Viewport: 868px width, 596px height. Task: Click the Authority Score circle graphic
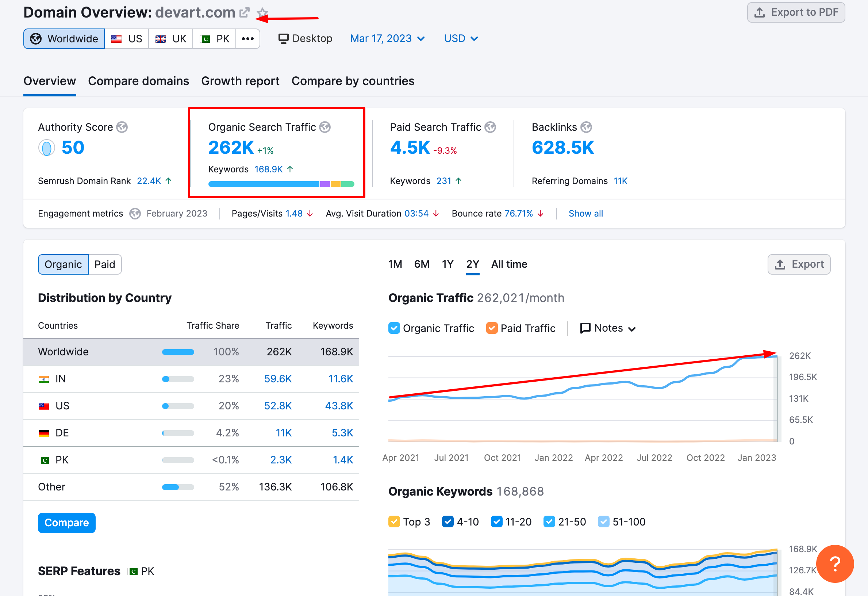tap(47, 148)
